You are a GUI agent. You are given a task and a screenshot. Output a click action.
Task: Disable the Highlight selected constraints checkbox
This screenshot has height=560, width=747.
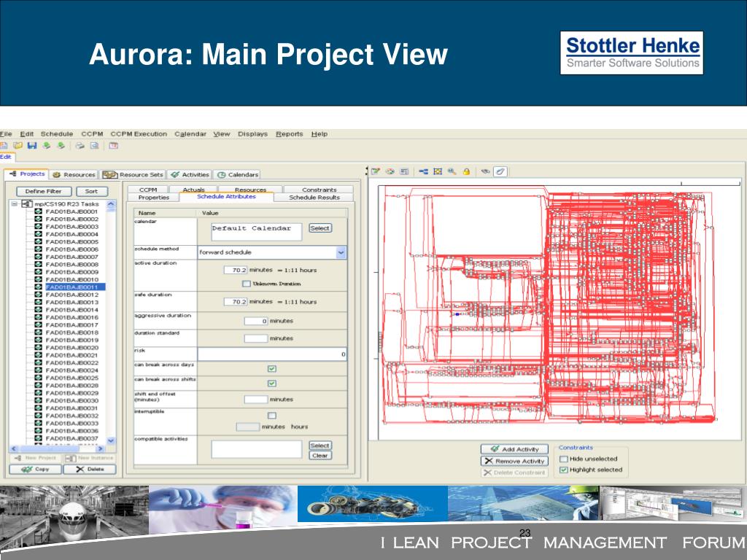tap(564, 470)
